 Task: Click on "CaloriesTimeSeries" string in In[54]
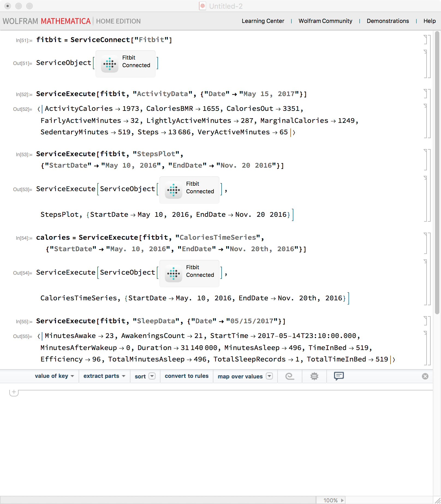click(218, 238)
